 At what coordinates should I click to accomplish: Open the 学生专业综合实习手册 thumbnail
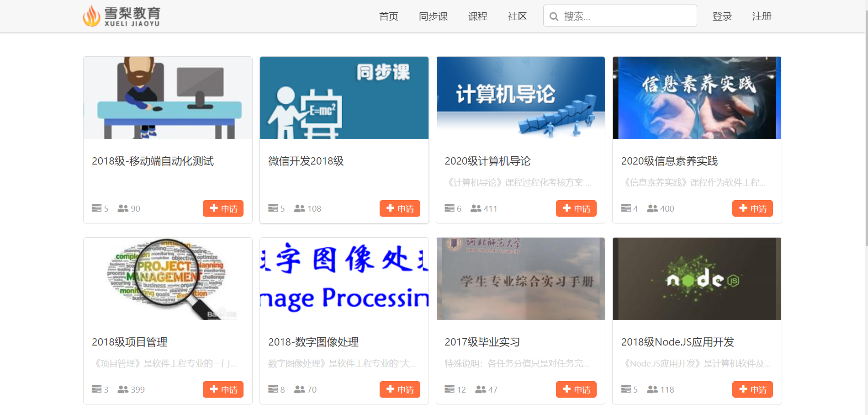[x=521, y=279]
